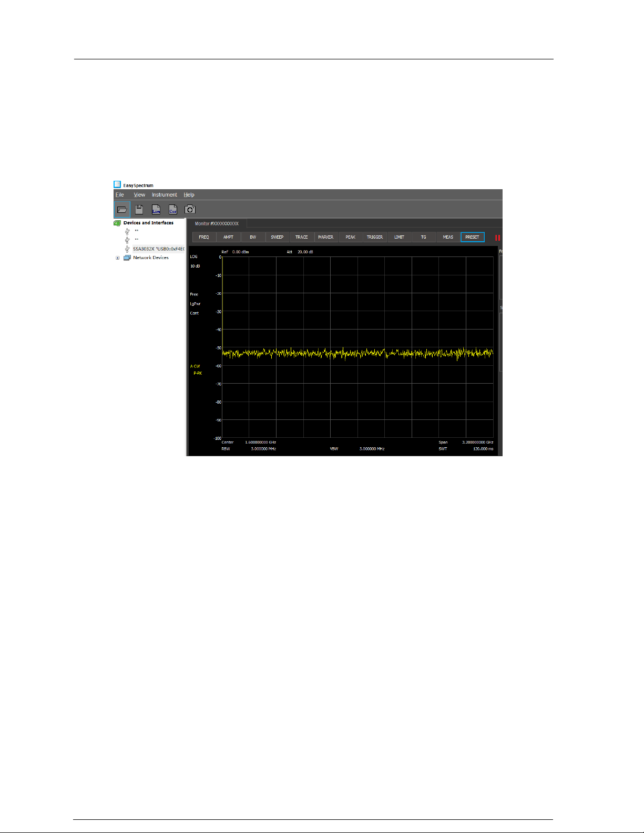The image size is (644, 833).
Task: Click the SWEEP button
Action: click(277, 237)
